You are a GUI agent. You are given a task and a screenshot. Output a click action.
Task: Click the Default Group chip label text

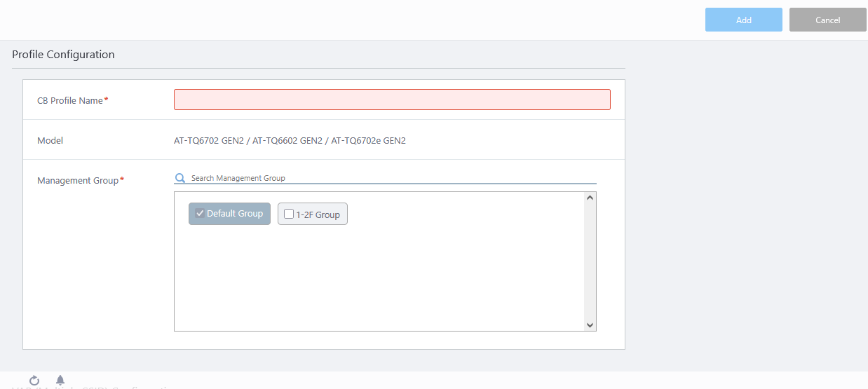point(235,214)
